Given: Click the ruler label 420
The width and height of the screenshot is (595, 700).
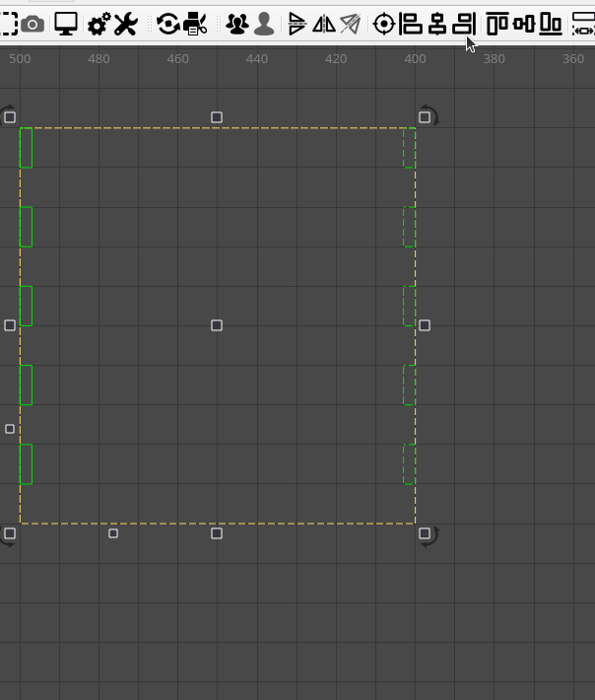Looking at the screenshot, I should coord(336,59).
